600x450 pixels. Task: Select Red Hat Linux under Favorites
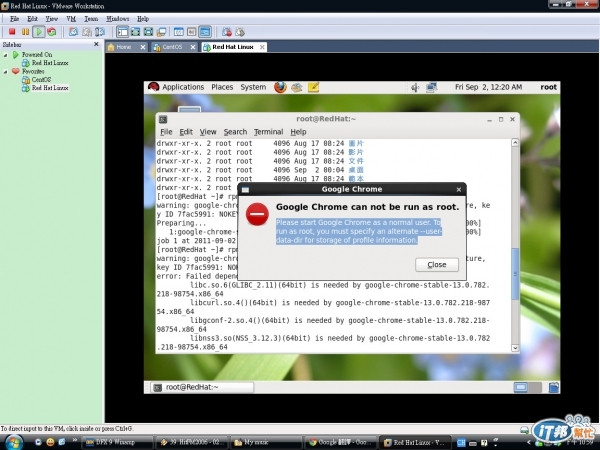coord(50,88)
